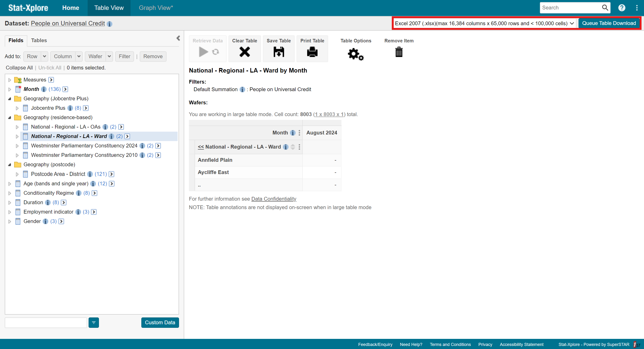Expand Geography residence-based folder
The width and height of the screenshot is (644, 349).
coord(10,117)
